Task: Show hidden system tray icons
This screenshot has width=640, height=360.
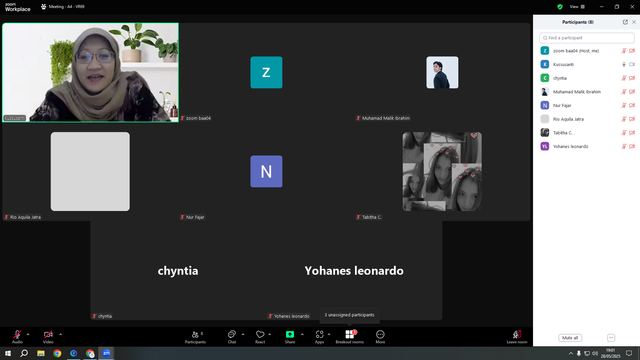Action: click(x=571, y=353)
